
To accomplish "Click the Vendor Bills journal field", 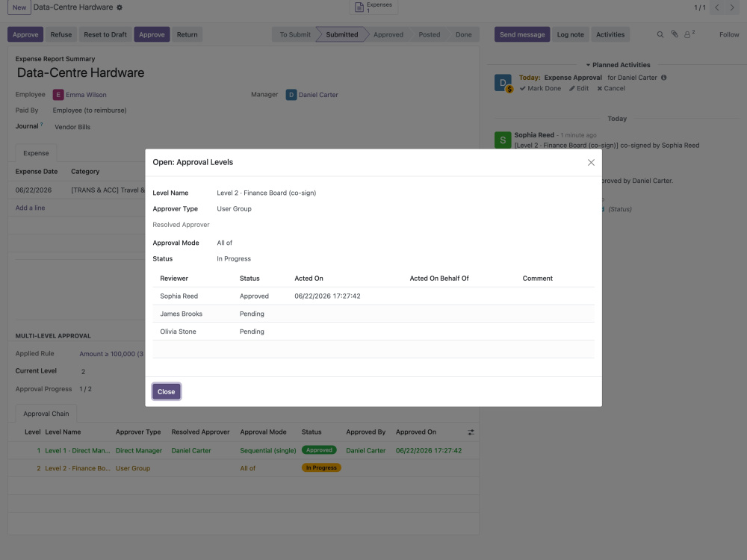I will pyautogui.click(x=72, y=127).
